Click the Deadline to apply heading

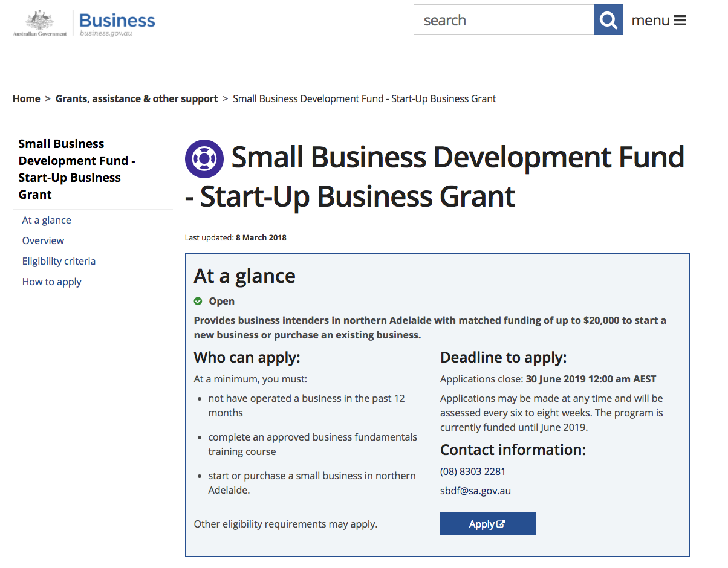pyautogui.click(x=503, y=357)
